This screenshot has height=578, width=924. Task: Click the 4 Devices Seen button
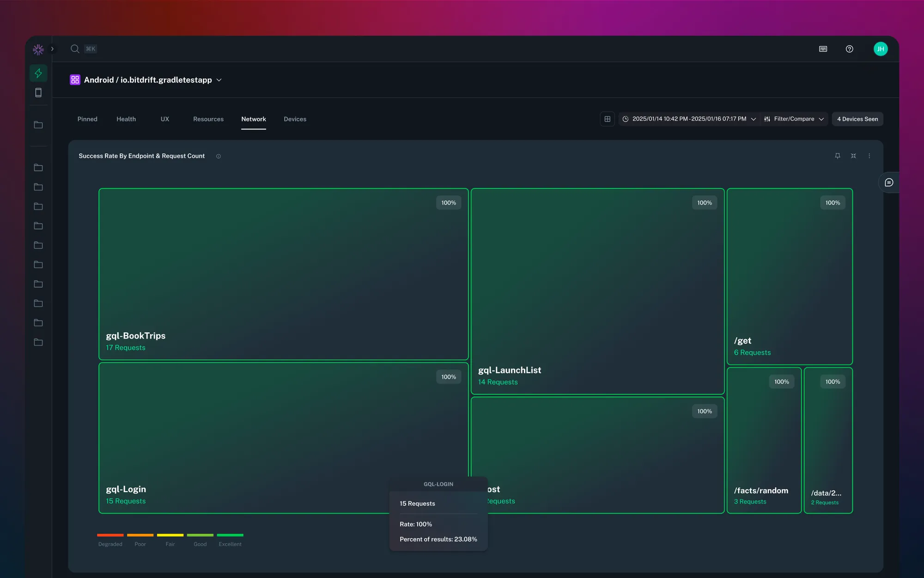(857, 119)
